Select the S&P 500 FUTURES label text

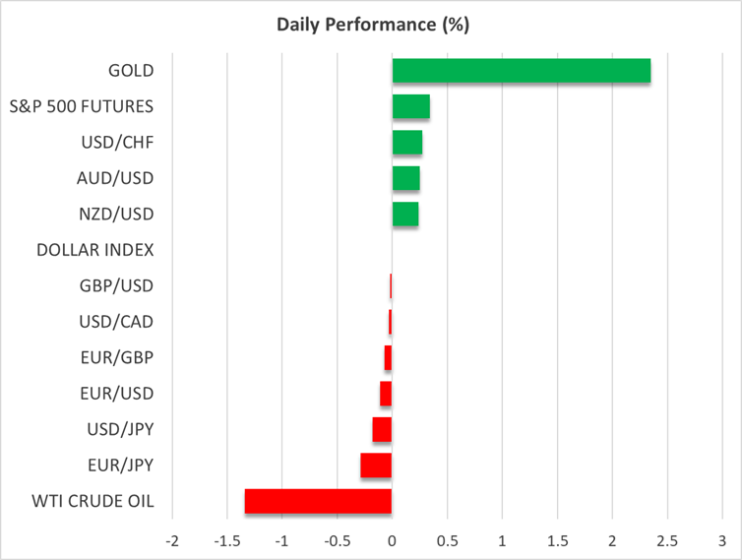(93, 106)
